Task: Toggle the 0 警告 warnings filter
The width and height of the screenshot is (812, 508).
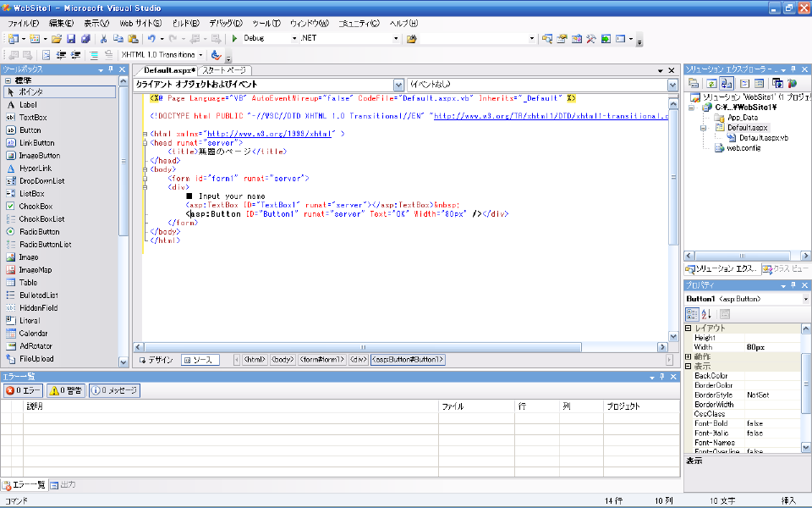Action: [x=65, y=390]
